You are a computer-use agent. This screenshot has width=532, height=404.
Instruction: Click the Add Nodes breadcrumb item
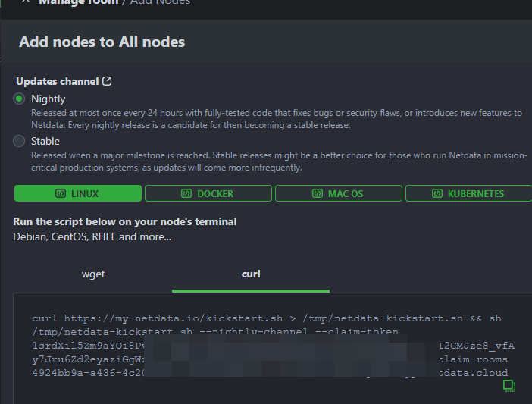pos(160,2)
